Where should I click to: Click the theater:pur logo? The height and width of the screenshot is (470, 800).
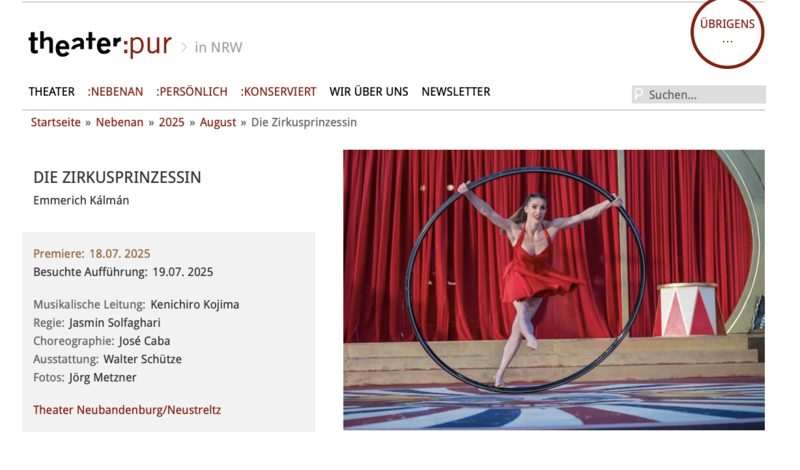[100, 44]
